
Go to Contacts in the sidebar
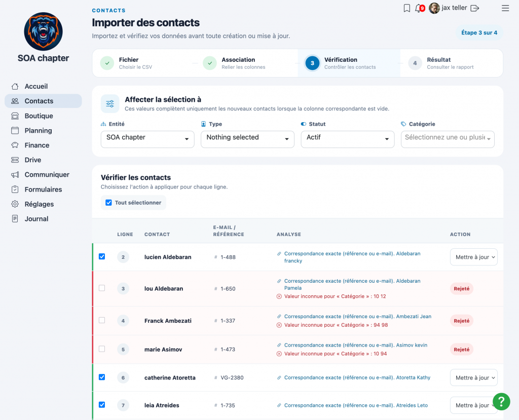pyautogui.click(x=44, y=101)
